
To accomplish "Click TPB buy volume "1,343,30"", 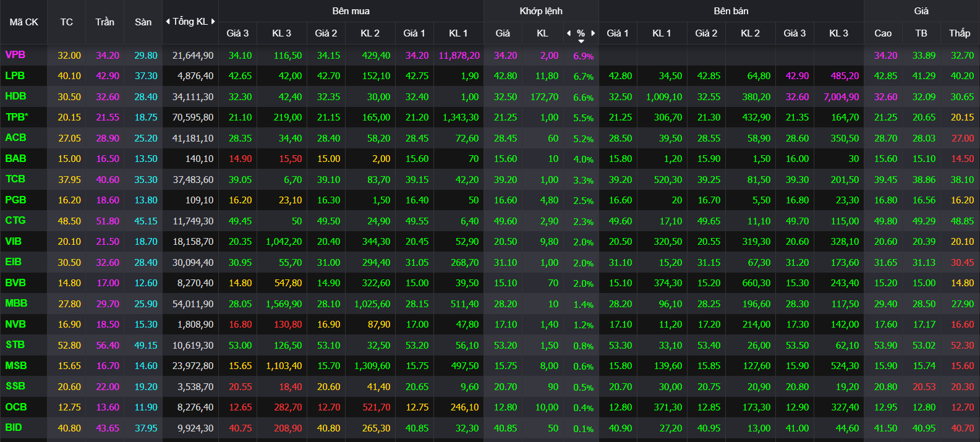I will [x=461, y=117].
